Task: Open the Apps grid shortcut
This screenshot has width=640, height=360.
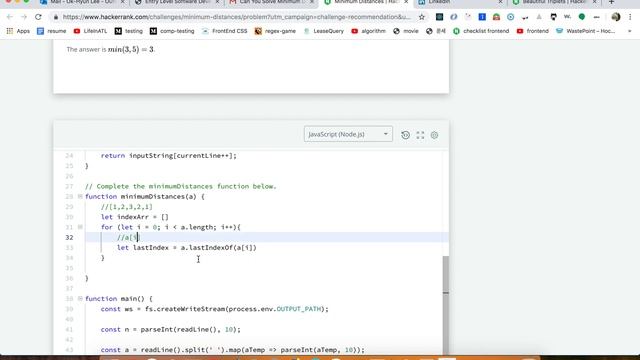Action: point(18,31)
